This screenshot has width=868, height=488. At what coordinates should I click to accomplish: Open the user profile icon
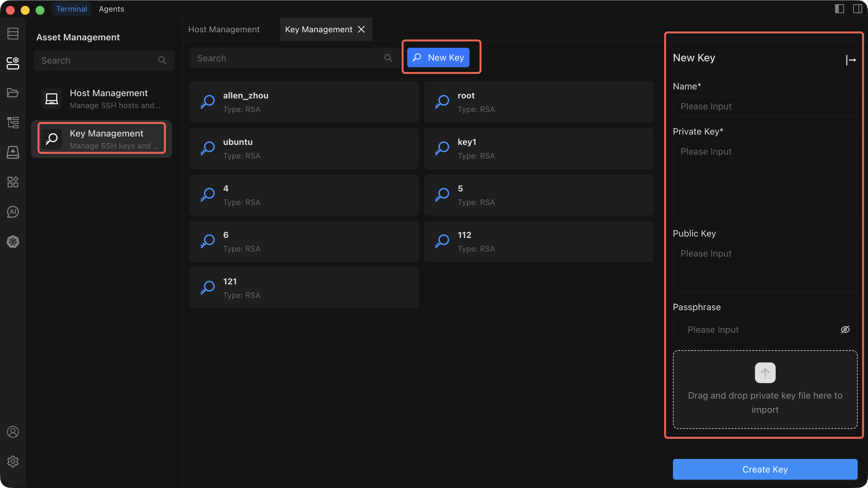[x=13, y=432]
